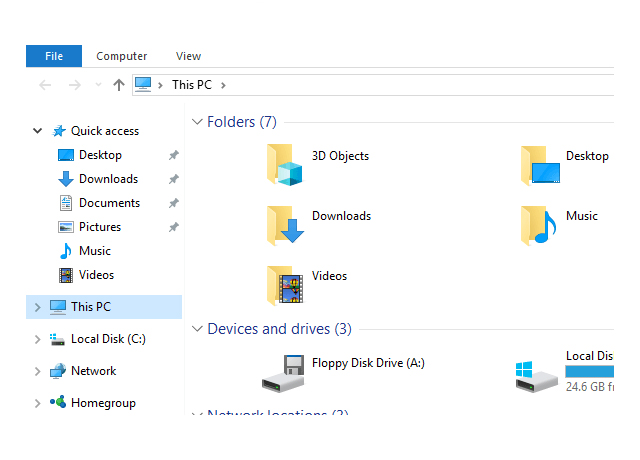Image resolution: width=640 pixels, height=460 pixels.
Task: Click the Desktop icon in sidebar
Action: [x=66, y=155]
